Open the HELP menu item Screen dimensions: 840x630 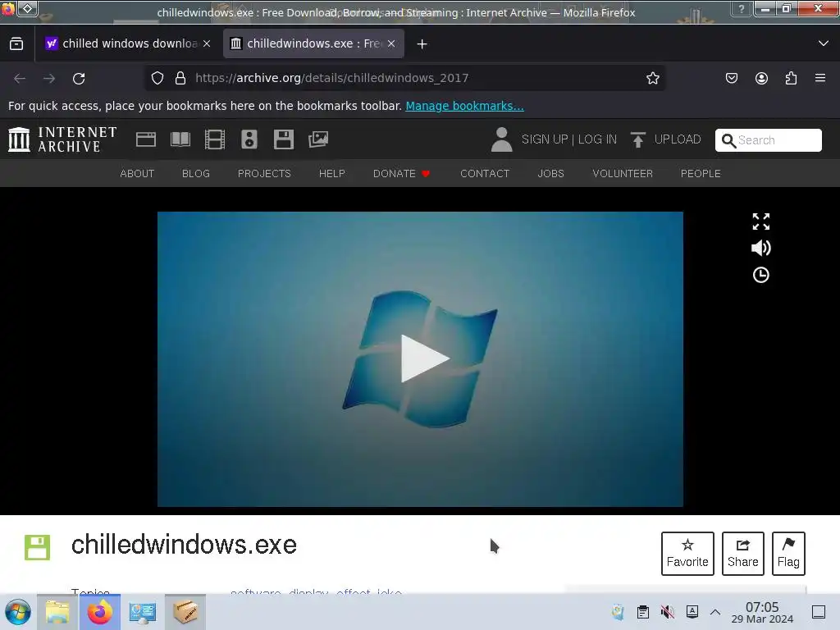coord(332,174)
